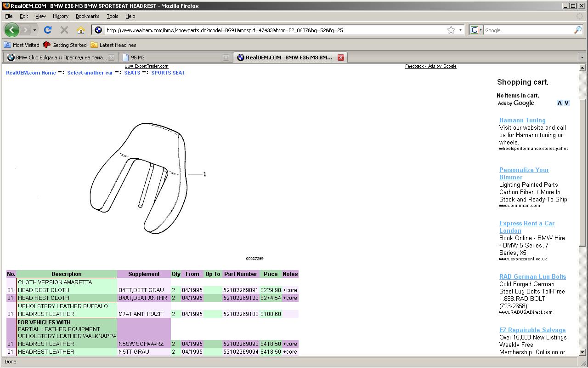Open the list all tabs dropdown
This screenshot has height=368, width=588.
point(582,57)
